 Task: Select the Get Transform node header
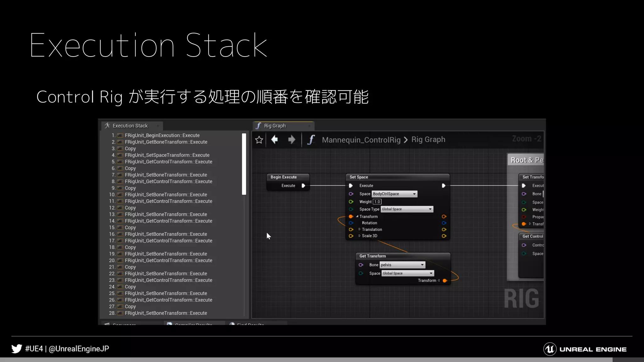(x=403, y=256)
